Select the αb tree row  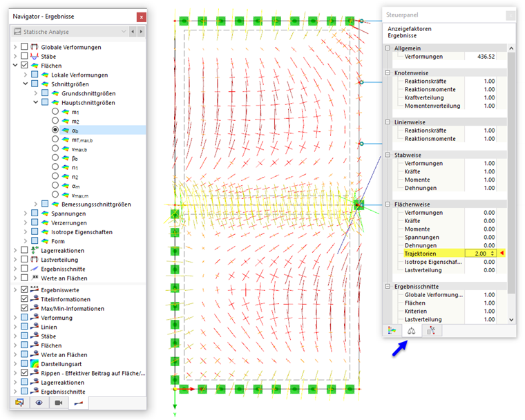(x=103, y=130)
